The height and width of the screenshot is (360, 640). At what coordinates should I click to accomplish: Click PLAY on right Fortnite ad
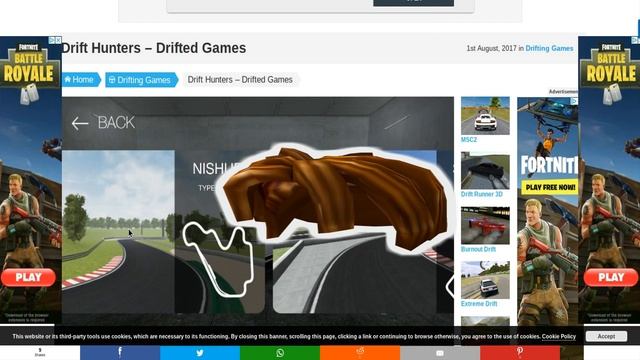pos(611,278)
